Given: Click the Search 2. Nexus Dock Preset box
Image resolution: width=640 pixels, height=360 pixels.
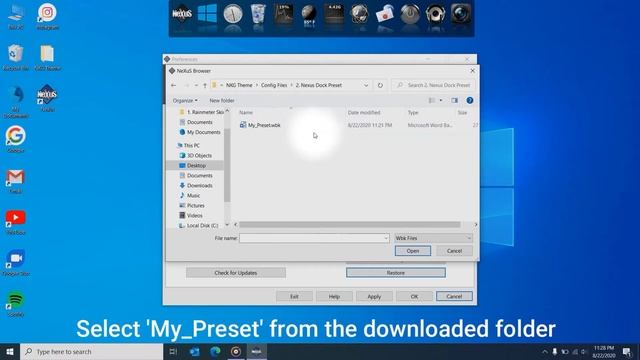Looking at the screenshot, I should click(x=433, y=85).
